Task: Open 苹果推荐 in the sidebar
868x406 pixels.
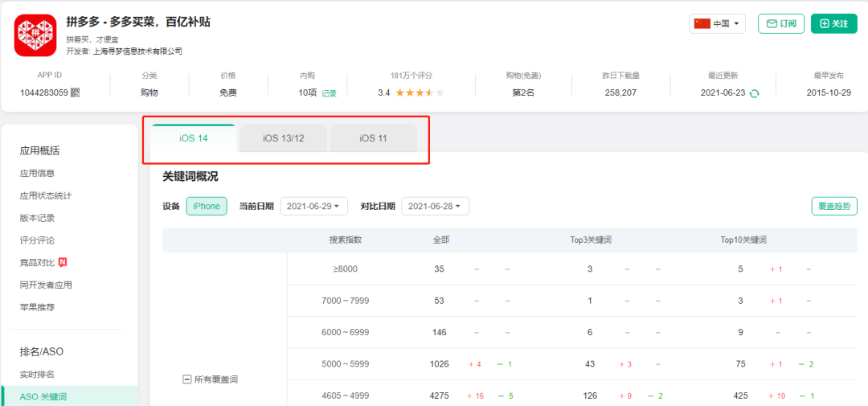Action: click(x=37, y=307)
